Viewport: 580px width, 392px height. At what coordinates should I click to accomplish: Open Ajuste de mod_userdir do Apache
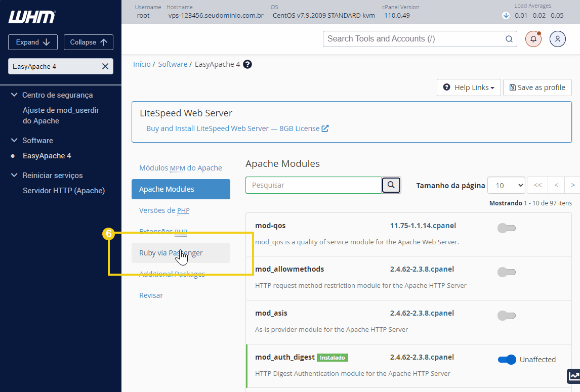(61, 115)
